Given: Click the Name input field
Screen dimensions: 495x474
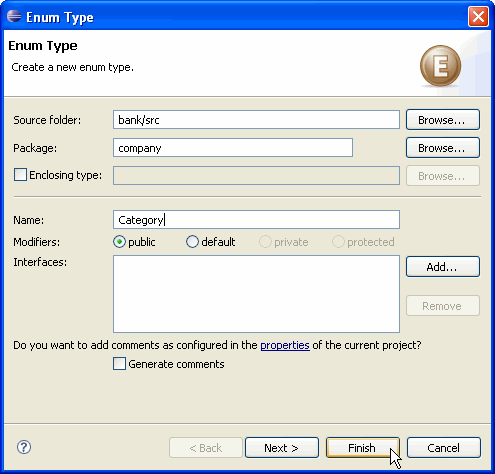Looking at the screenshot, I should coord(256,220).
